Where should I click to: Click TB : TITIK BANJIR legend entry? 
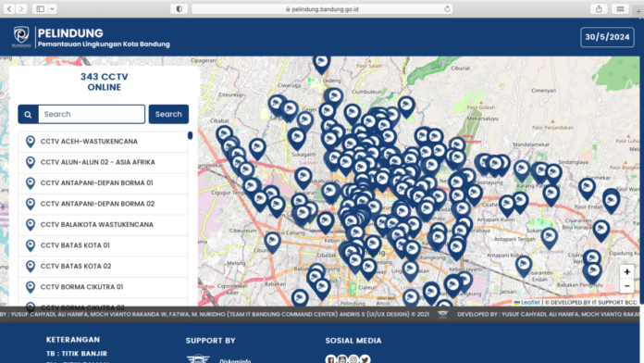coord(77,354)
